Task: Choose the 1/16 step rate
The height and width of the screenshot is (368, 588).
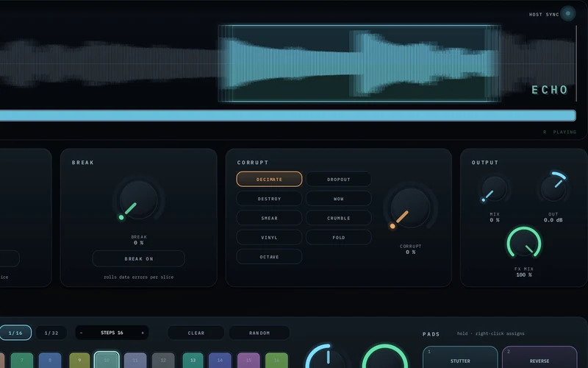Action: click(x=15, y=333)
